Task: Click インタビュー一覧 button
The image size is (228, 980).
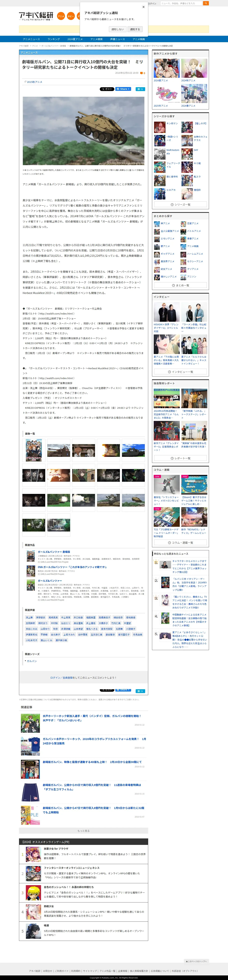Action: (x=180, y=372)
